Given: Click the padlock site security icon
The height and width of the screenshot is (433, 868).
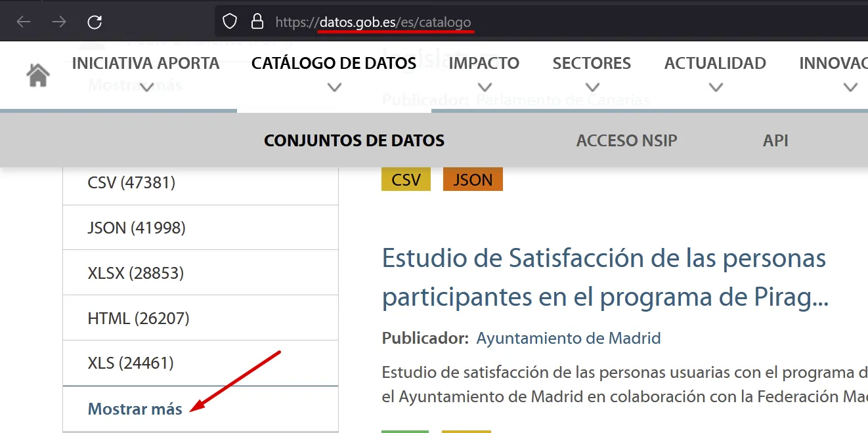Looking at the screenshot, I should [x=257, y=22].
